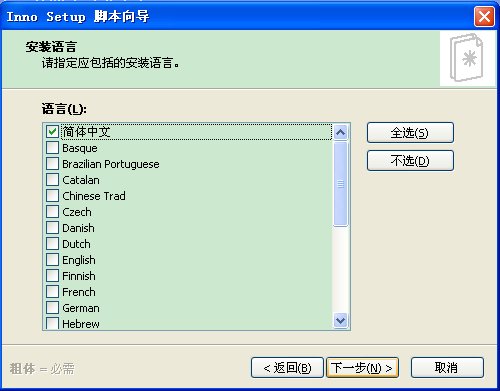Enable the Czech language checkbox
Screen dimensions: 500x391
pyautogui.click(x=52, y=212)
